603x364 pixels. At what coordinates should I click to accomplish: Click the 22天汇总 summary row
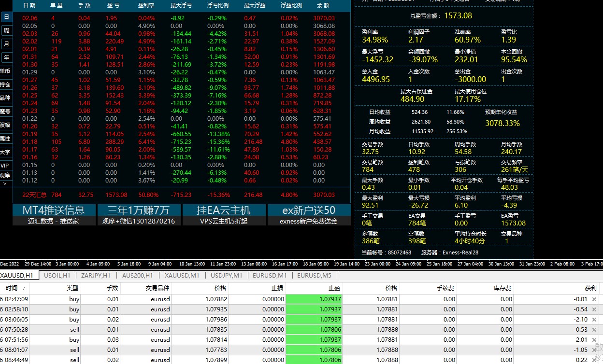[x=181, y=195]
